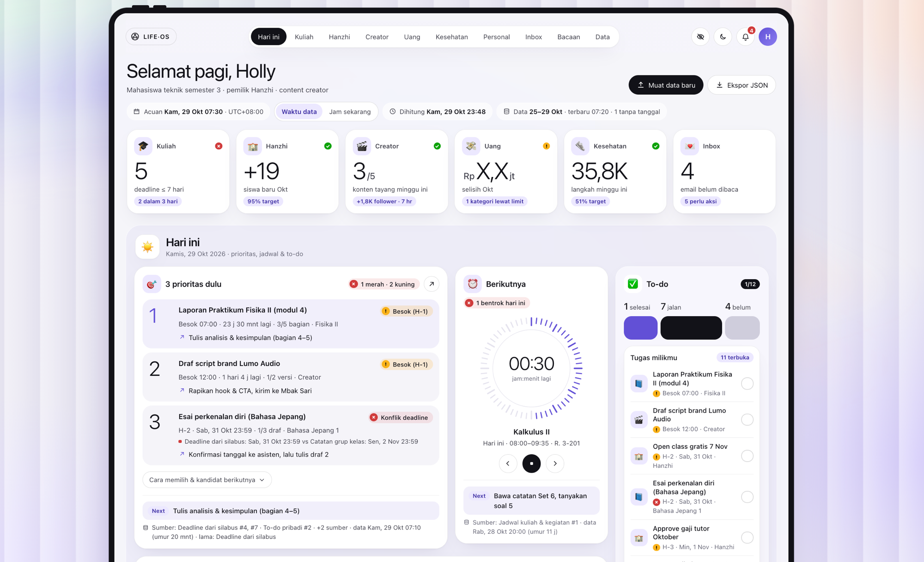Switch to the Uang tab

click(412, 37)
